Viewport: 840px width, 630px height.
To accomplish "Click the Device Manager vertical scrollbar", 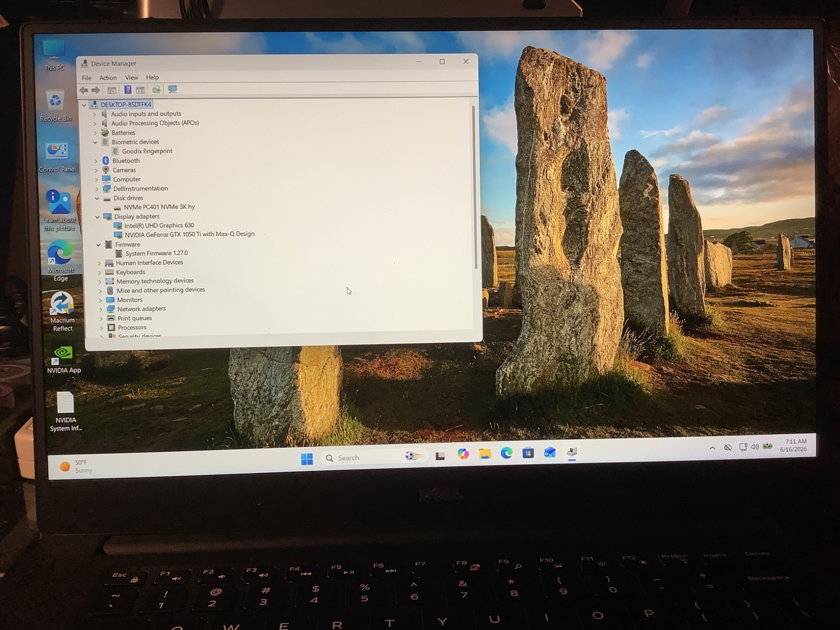I will [475, 187].
